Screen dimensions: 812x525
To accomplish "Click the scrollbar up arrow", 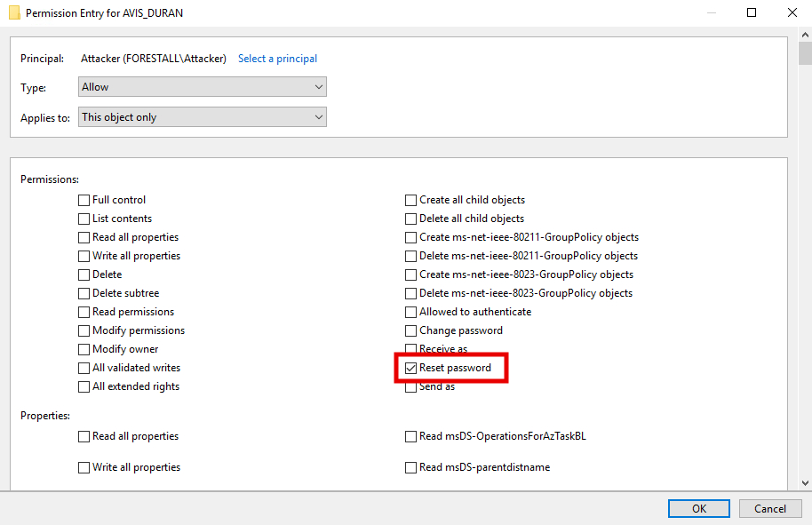I will 804,34.
